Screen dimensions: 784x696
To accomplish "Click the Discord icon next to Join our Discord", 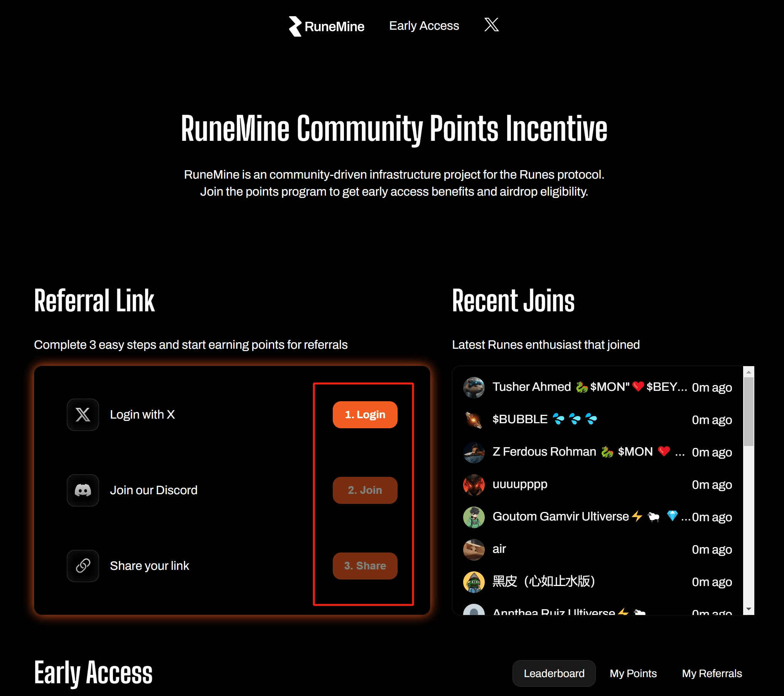I will [x=82, y=490].
